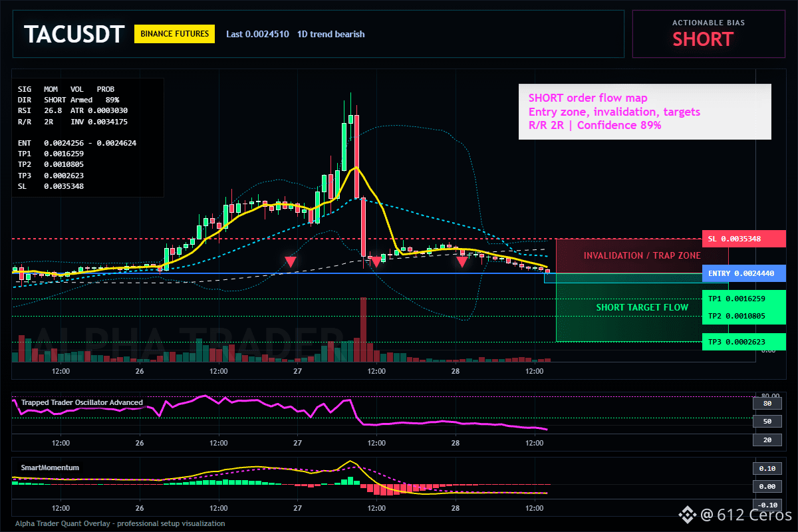The width and height of the screenshot is (798, 532).
Task: Click the Trapped Trader Oscillator Advanced title
Action: point(82,402)
